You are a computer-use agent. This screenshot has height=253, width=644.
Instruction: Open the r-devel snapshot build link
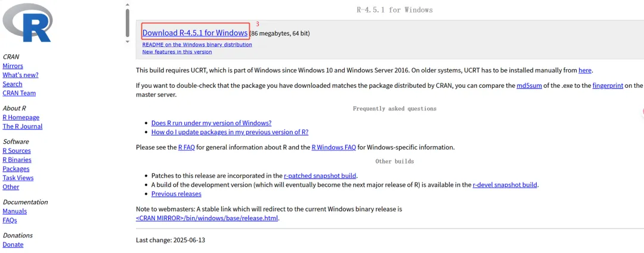[505, 185]
